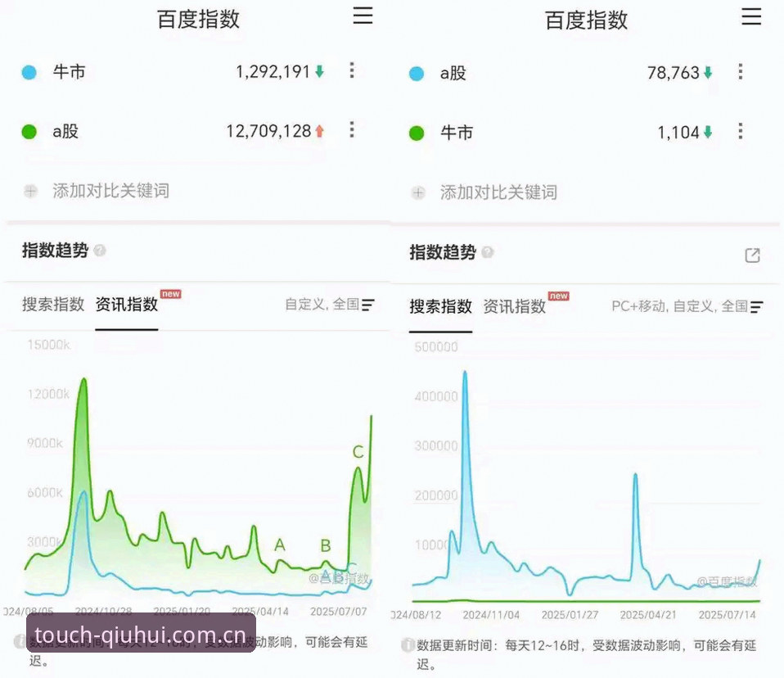
Task: Click value 1,104
Action: (x=678, y=133)
